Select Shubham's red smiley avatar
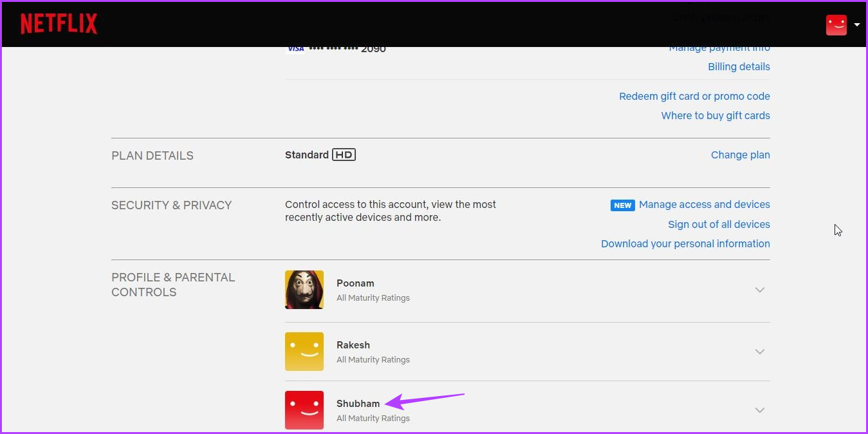The image size is (868, 434). (304, 410)
